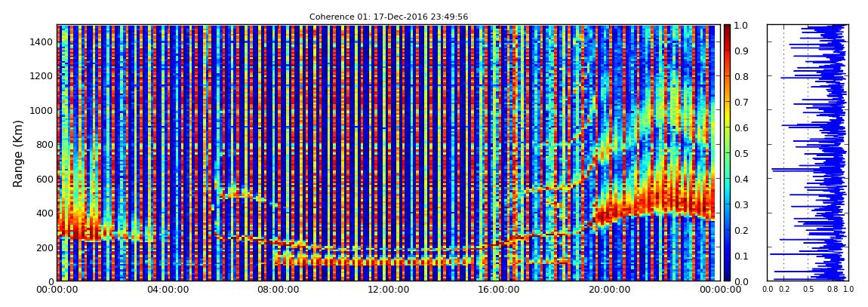
Task: Click the colorbar 0.7 tick label
Action: [741, 103]
